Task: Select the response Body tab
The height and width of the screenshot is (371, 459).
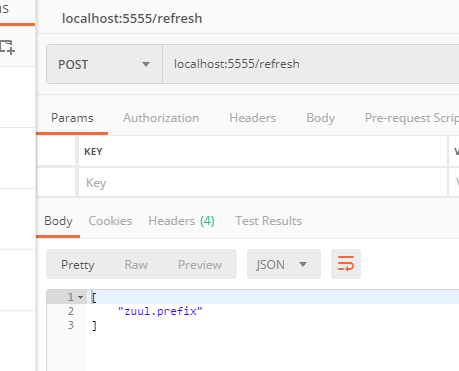Action: click(x=58, y=221)
